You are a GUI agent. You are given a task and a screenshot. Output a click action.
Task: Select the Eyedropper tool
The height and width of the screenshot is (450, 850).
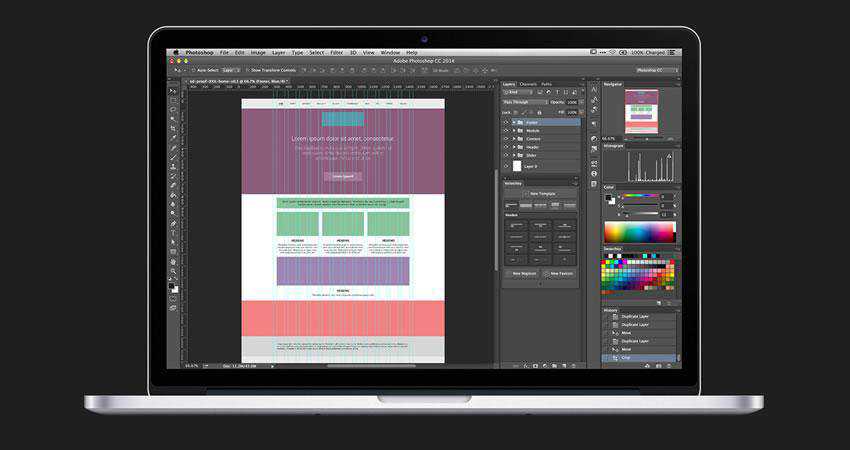click(173, 139)
